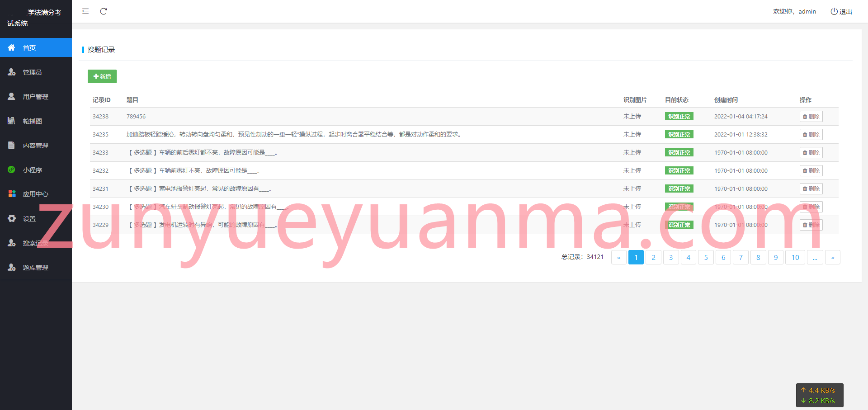Collapse the sidebar with the menu fold icon
The width and height of the screenshot is (868, 410).
click(x=85, y=11)
